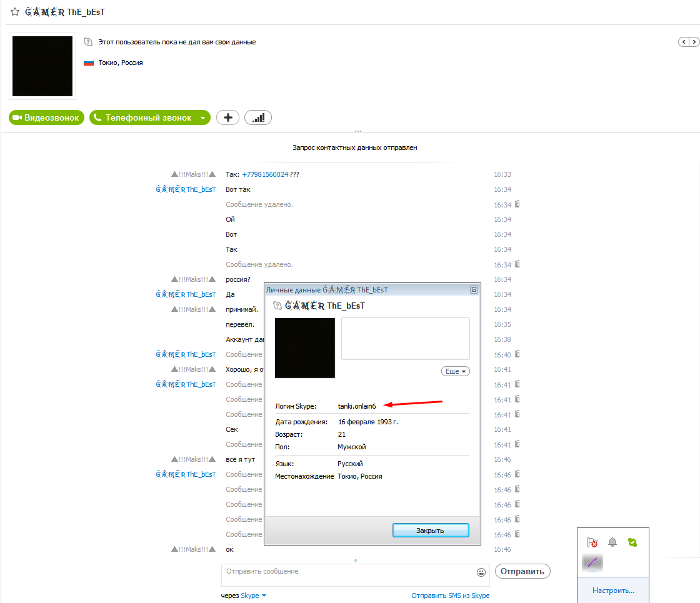
Task: Click !!!Maks!!! sender name beside 'всё я тут'
Action: point(193,459)
